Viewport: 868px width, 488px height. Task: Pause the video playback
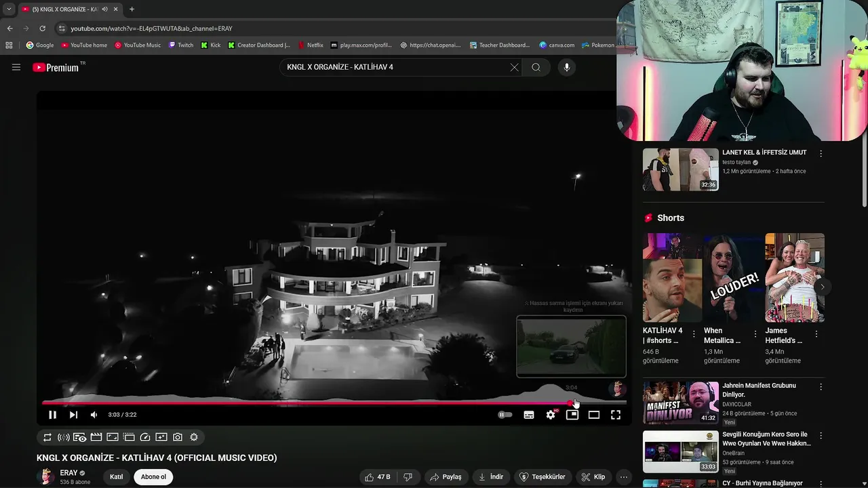(52, 415)
